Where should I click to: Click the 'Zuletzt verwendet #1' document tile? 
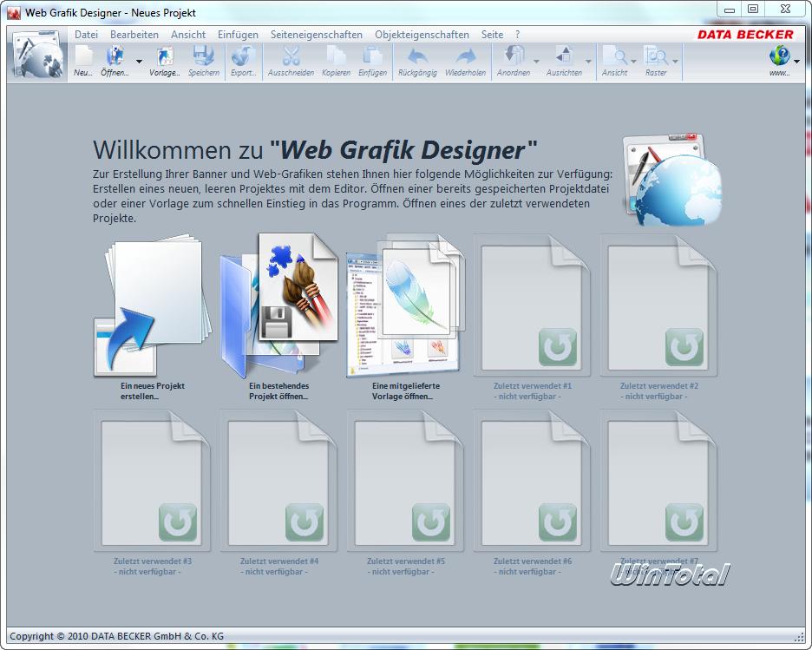point(532,305)
